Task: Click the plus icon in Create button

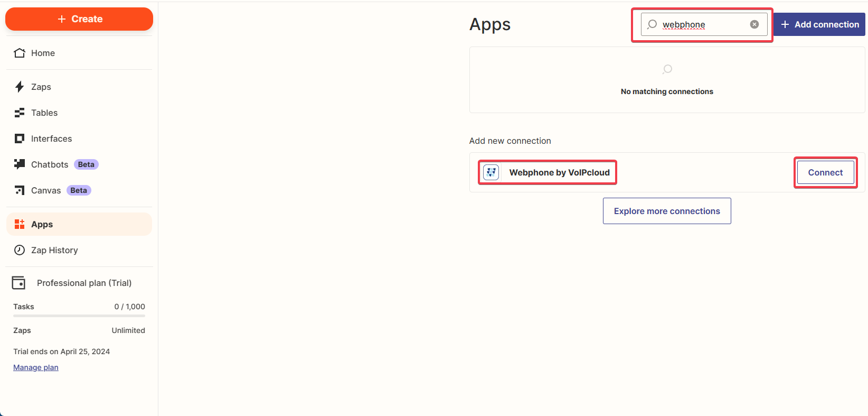Action: pyautogui.click(x=62, y=19)
